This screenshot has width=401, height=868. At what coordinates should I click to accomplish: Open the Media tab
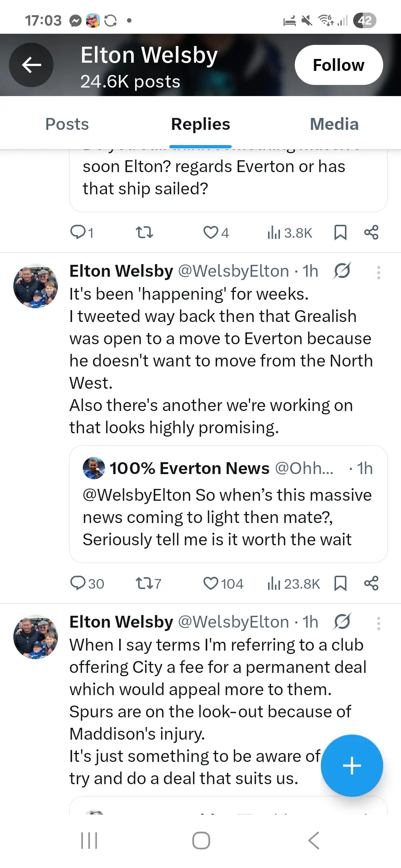coord(334,124)
